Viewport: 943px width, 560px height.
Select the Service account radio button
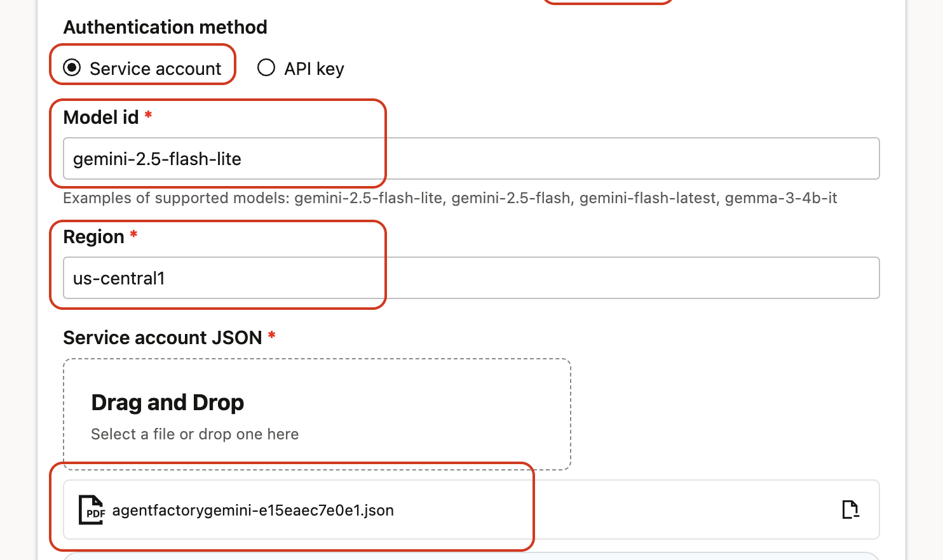pos(72,67)
